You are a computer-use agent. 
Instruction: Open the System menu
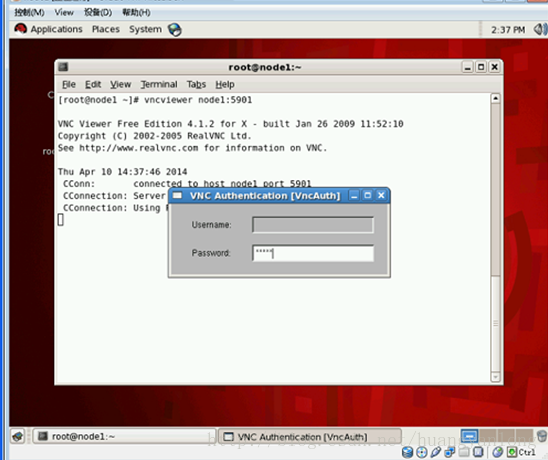[145, 29]
